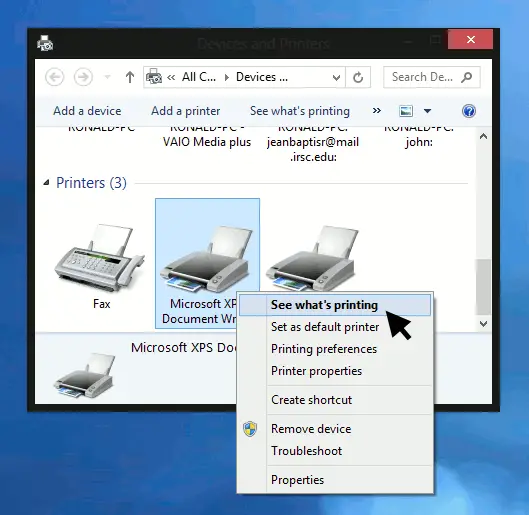
Task: Close the Devices and Printers window
Action: 471,39
